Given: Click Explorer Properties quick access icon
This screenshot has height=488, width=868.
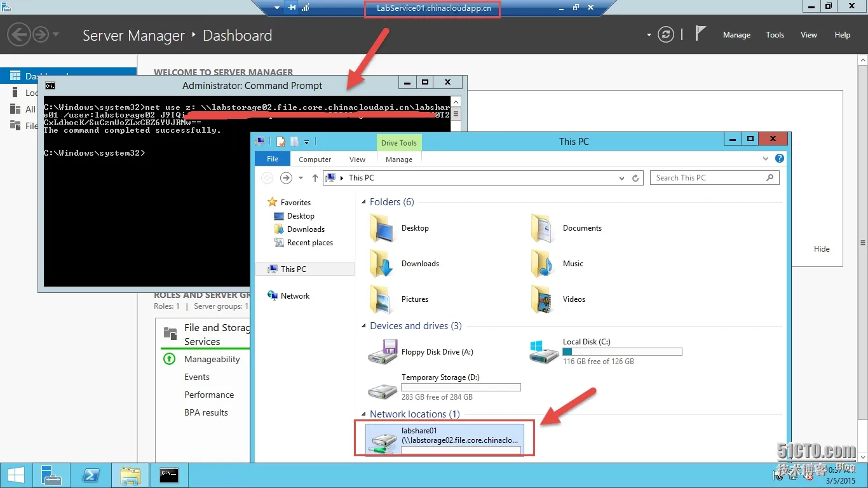Looking at the screenshot, I should [281, 142].
